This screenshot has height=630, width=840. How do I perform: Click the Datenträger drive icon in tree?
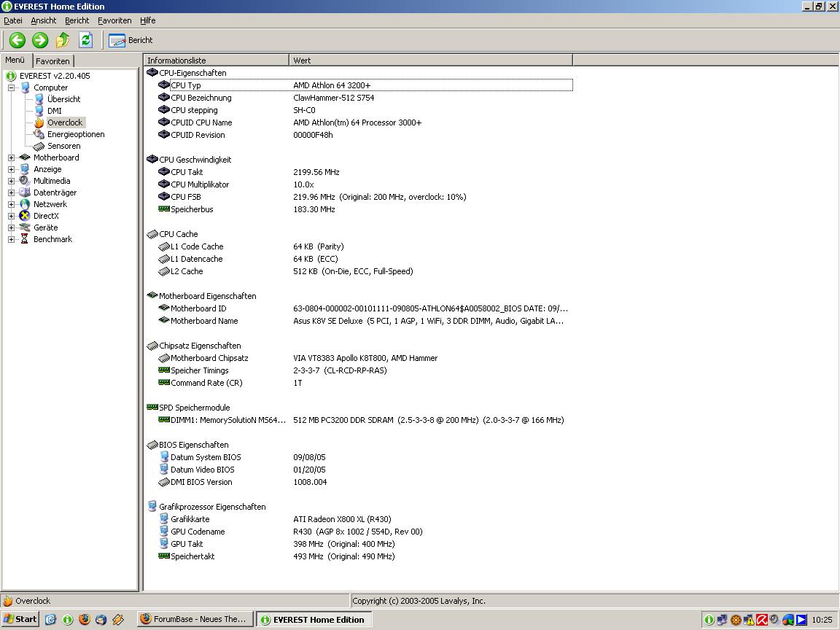tap(25, 192)
